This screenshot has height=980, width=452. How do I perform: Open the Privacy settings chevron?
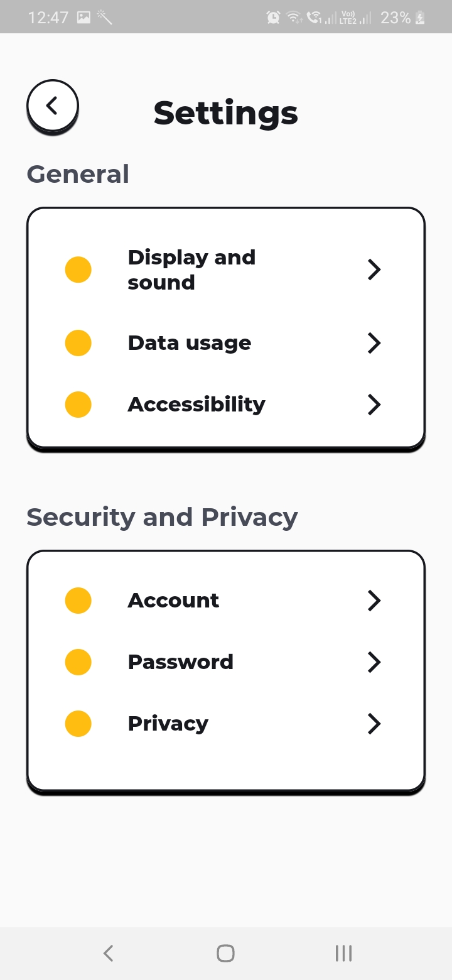pos(374,724)
